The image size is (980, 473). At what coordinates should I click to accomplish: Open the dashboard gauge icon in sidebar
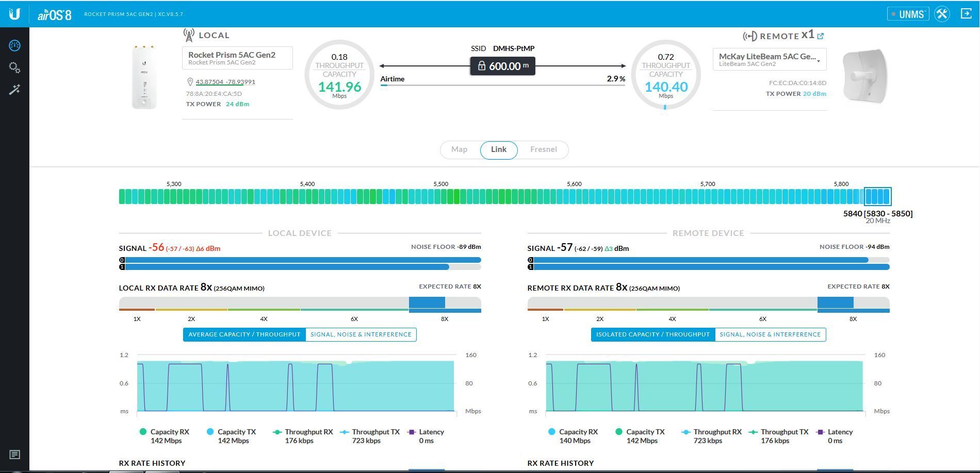pyautogui.click(x=15, y=45)
